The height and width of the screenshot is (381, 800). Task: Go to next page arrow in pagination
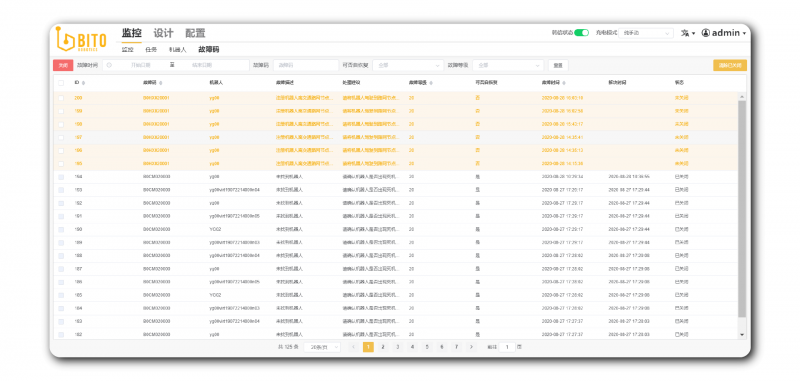click(x=471, y=347)
